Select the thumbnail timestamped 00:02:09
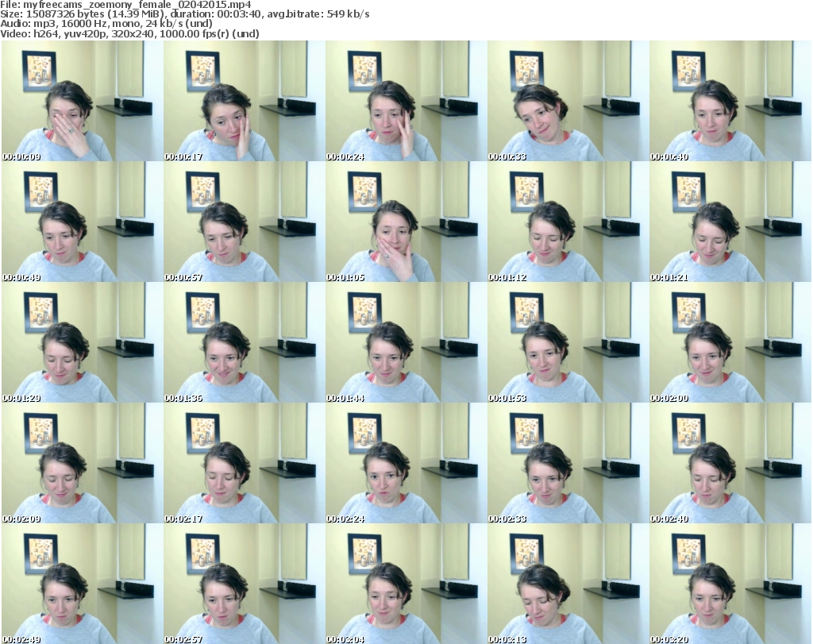The image size is (813, 644). (82, 463)
